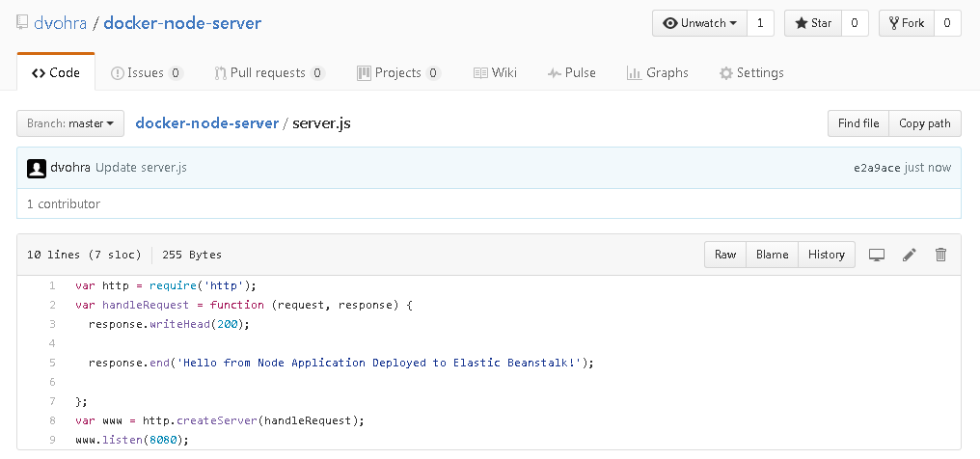Select line number 3
980x459 pixels.
[x=52, y=325]
